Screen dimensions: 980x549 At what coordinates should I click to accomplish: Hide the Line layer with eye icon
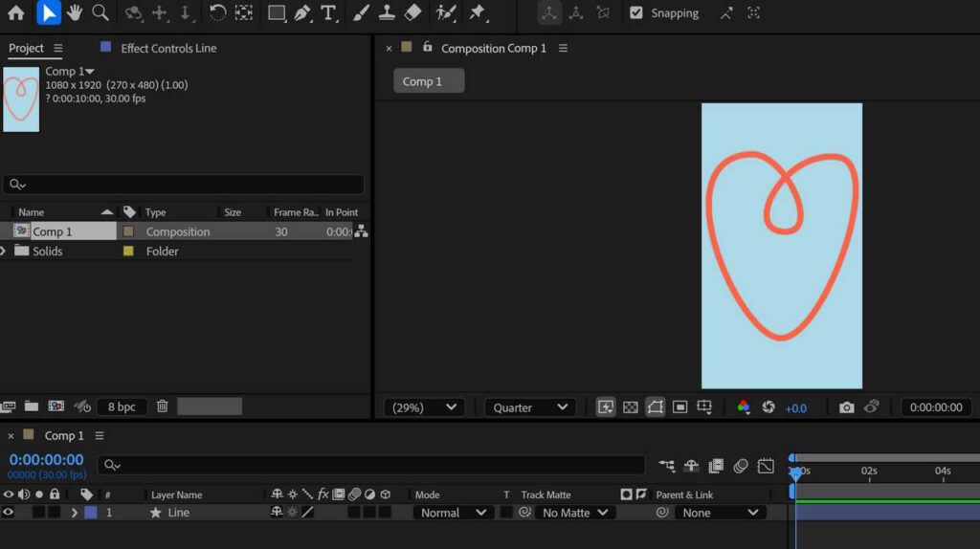pyautogui.click(x=8, y=512)
